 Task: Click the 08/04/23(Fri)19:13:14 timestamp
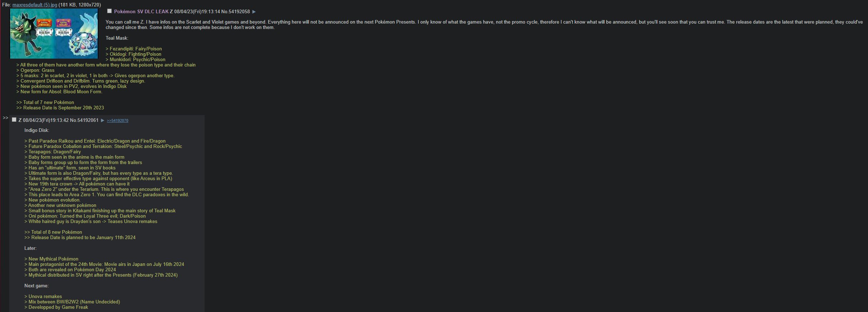click(197, 12)
